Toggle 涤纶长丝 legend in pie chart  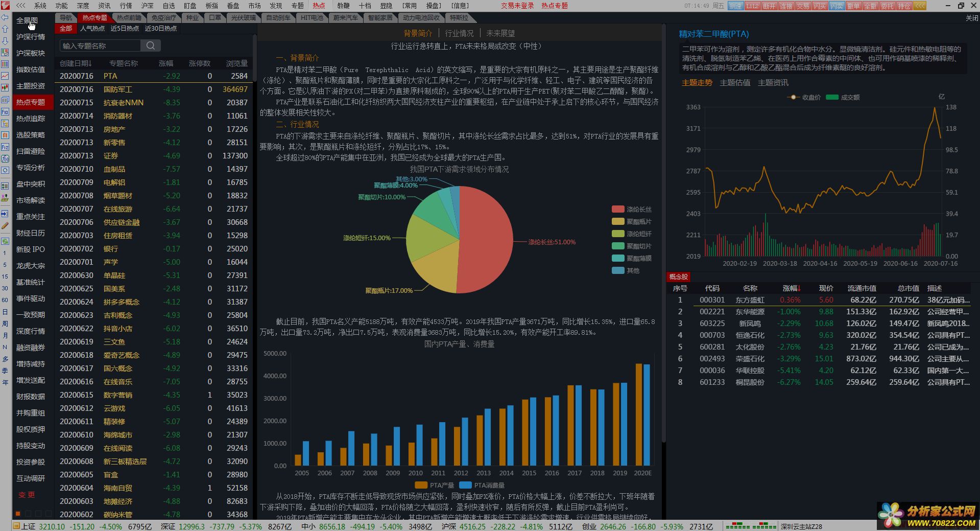632,209
